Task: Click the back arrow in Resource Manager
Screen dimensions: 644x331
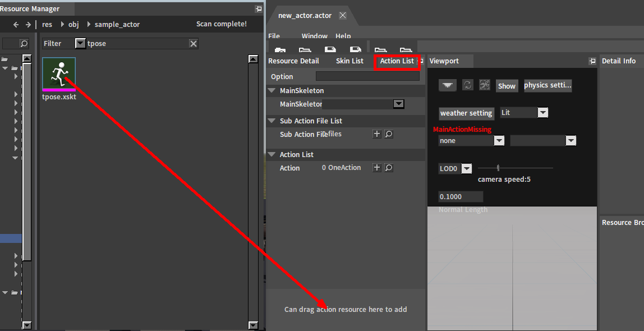Action: (16, 25)
